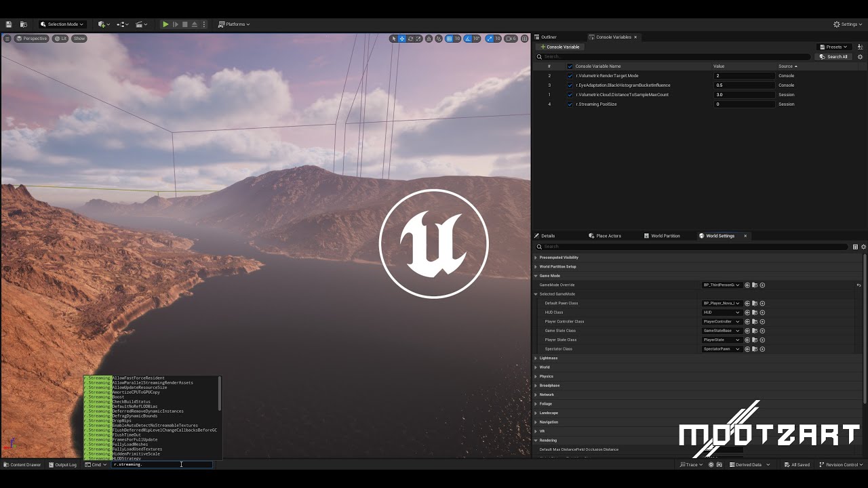Viewport: 868px width, 488px height.
Task: Collapse Game Mode section
Action: 536,276
